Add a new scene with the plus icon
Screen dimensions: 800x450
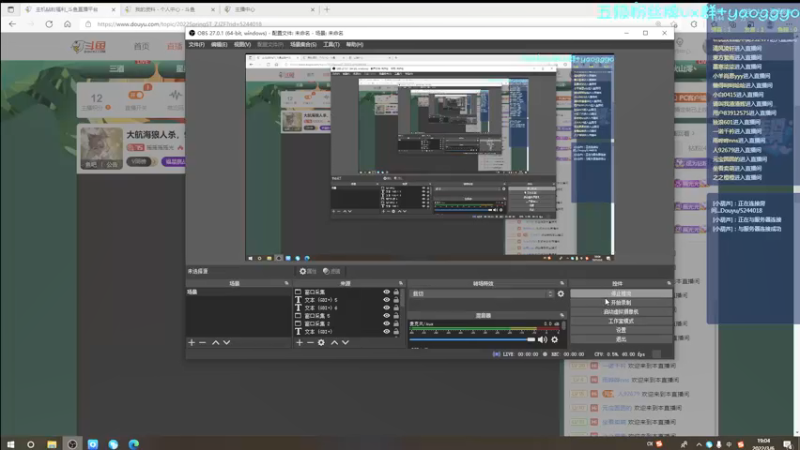point(192,342)
